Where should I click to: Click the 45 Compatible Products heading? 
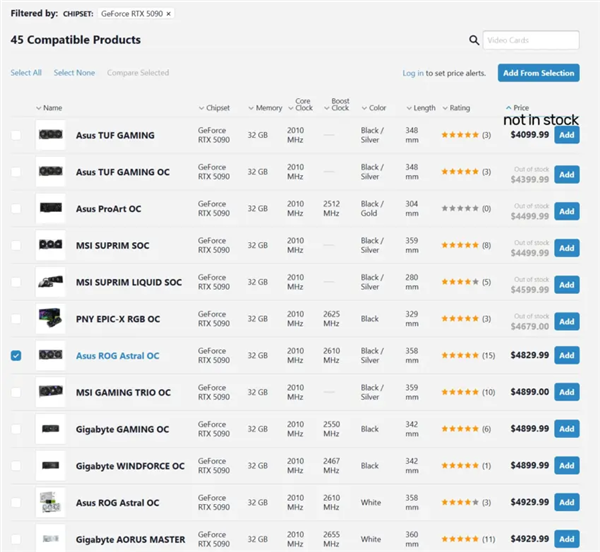[x=76, y=40]
